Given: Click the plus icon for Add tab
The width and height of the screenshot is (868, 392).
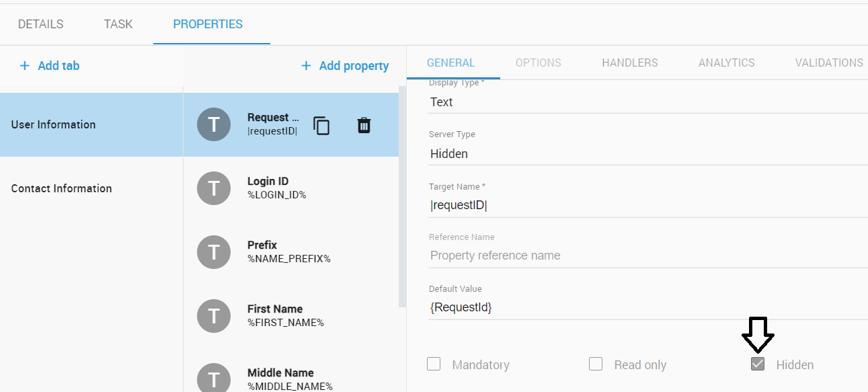Looking at the screenshot, I should pyautogui.click(x=25, y=65).
